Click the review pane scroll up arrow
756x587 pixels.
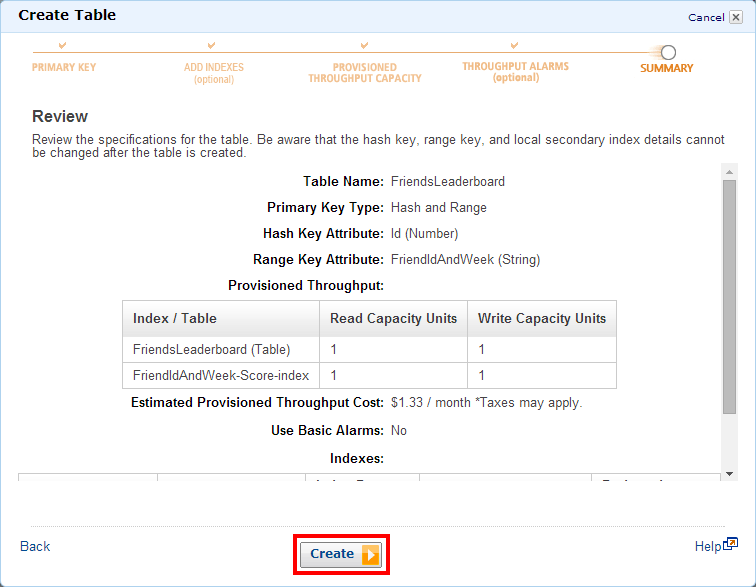729,173
